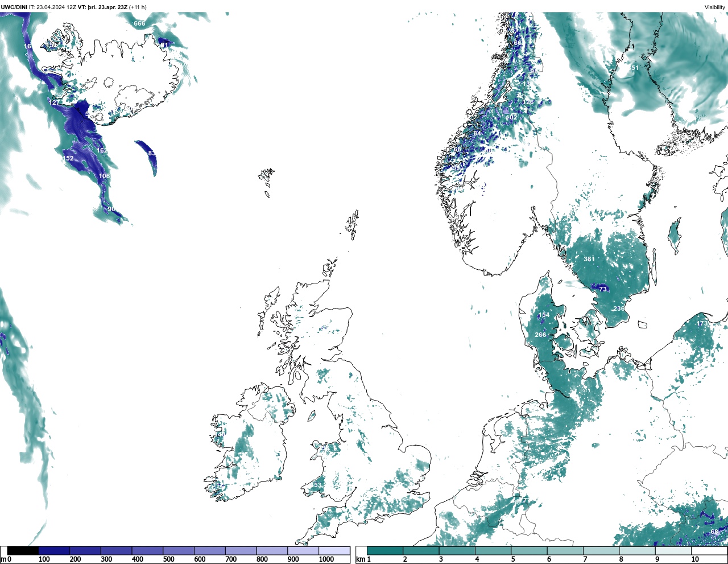Click the 3–4 km teal legend swatch
The height and width of the screenshot is (564, 728).
point(457,550)
